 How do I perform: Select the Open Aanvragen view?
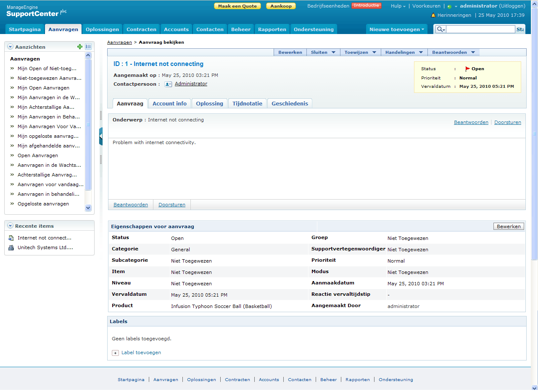coord(38,156)
